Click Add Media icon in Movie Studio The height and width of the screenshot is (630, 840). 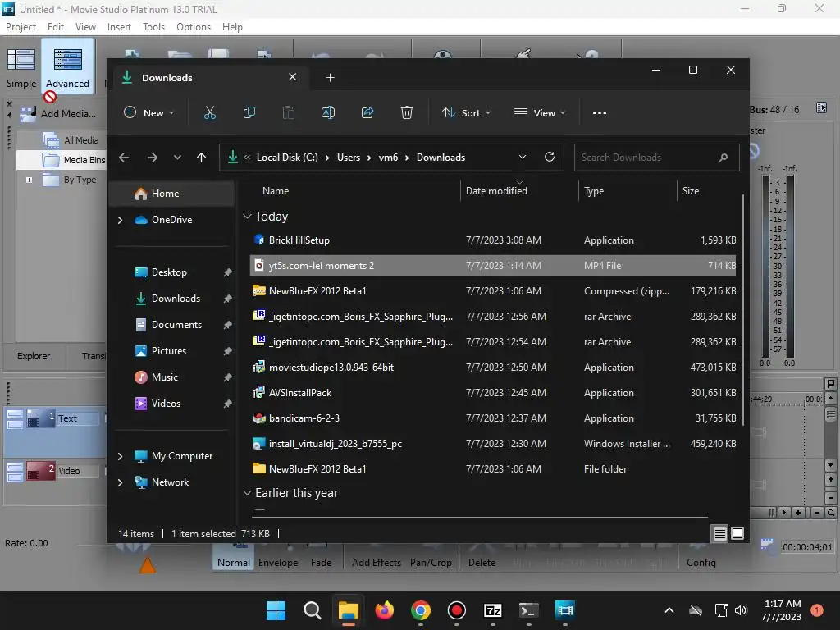(x=28, y=113)
